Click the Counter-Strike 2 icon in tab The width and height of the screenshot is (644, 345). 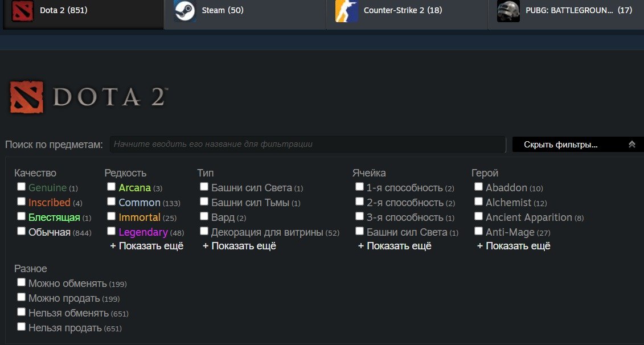click(x=346, y=11)
